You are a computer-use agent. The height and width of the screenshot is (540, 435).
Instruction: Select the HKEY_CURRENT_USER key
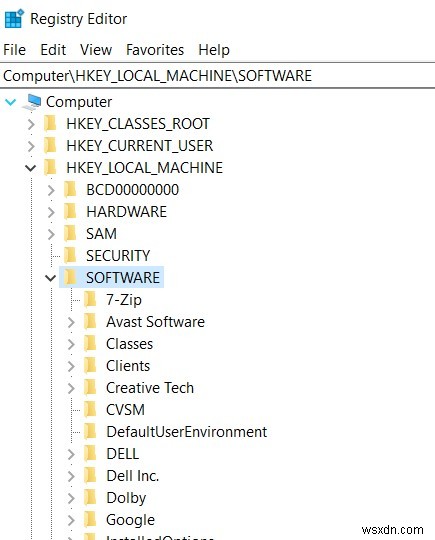139,146
